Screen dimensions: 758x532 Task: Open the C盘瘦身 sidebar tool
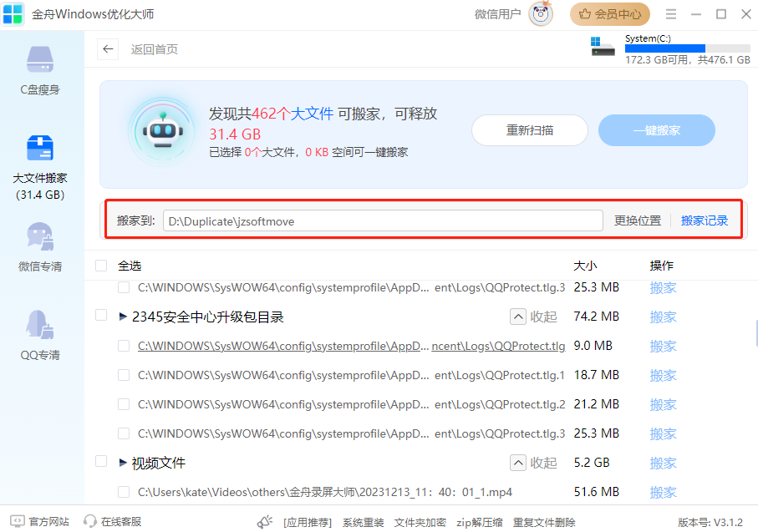40,70
